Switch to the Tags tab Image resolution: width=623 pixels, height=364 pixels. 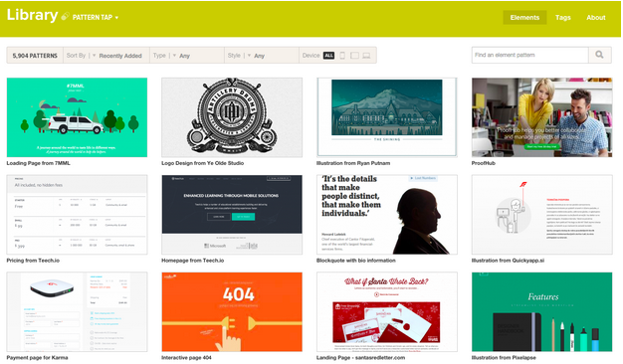[562, 18]
